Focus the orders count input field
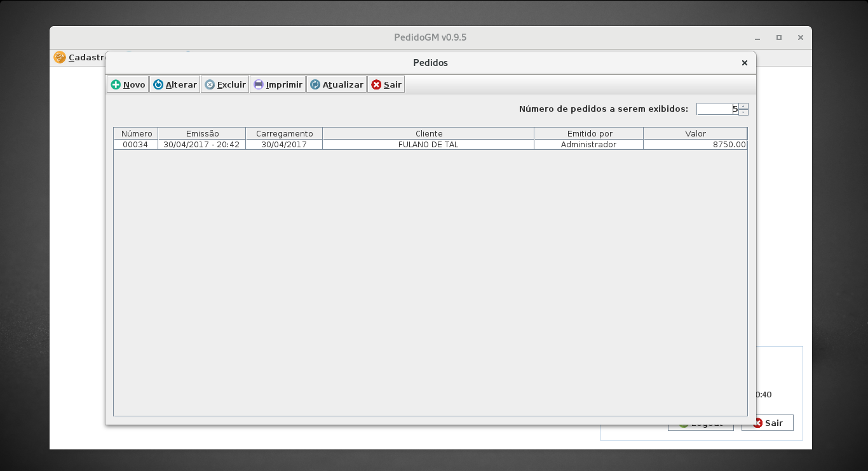The image size is (868, 471). [717, 109]
